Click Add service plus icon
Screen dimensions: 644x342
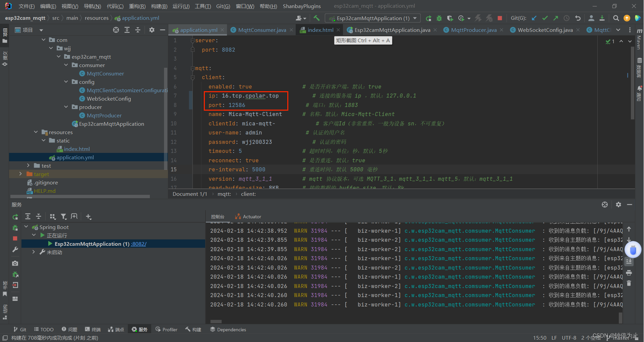click(89, 217)
